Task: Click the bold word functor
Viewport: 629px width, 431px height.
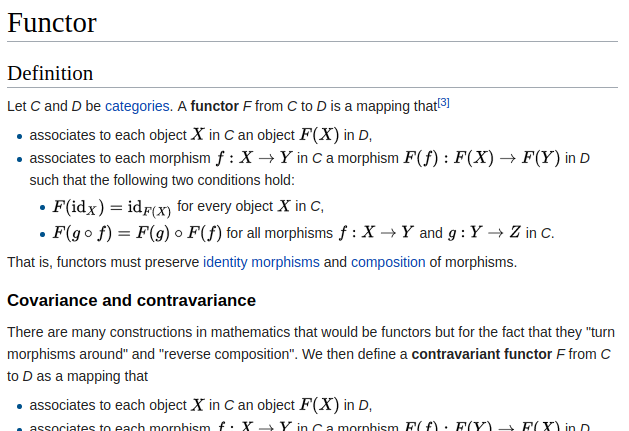Action: 215,106
